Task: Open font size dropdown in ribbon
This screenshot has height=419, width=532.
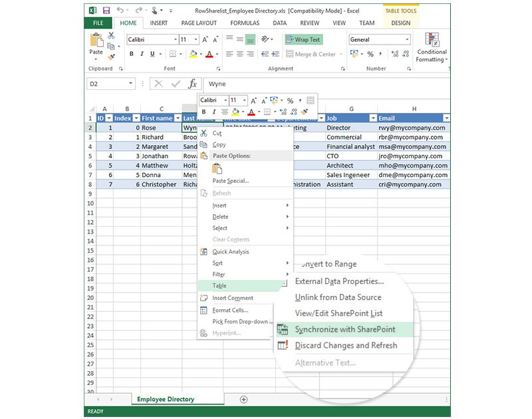Action: [x=196, y=40]
